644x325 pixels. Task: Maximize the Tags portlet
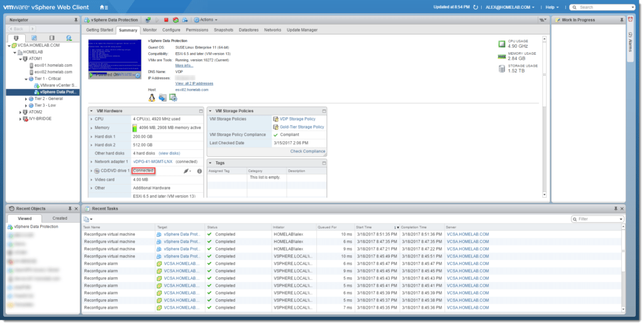click(324, 163)
